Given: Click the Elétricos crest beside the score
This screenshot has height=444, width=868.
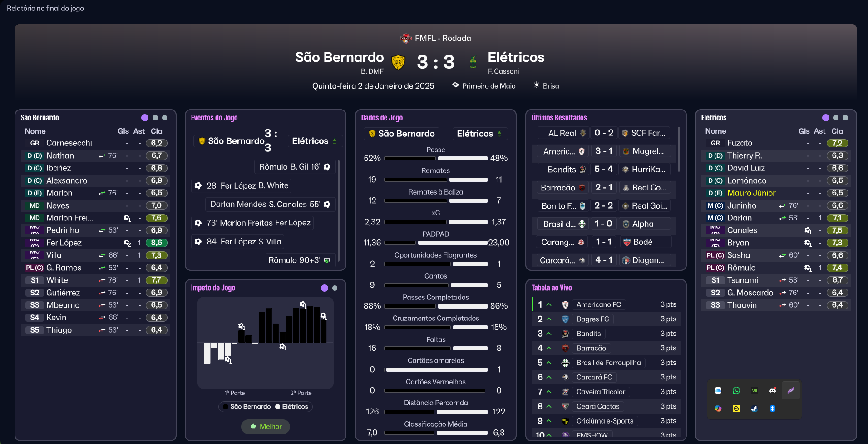Looking at the screenshot, I should (x=473, y=62).
